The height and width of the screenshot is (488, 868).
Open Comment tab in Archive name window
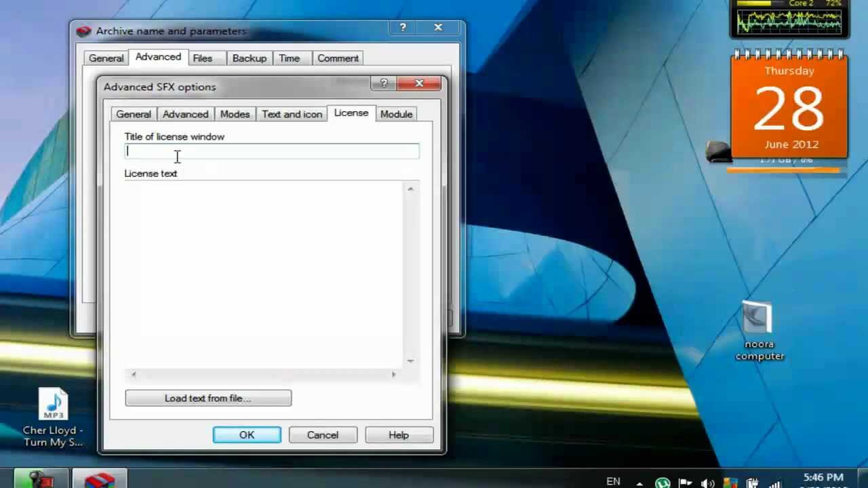click(338, 58)
